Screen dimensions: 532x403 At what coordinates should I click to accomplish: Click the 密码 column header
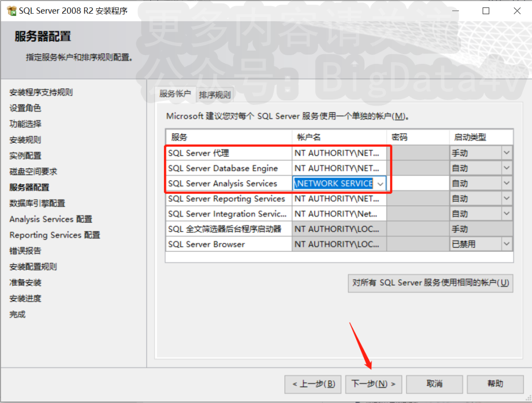(418, 137)
